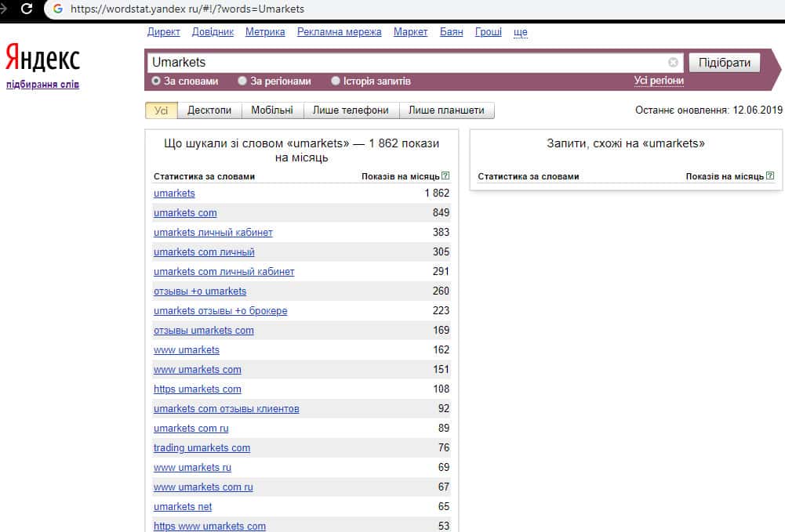Click the 'trading umarkets com' keyword link
This screenshot has width=785, height=532.
click(202, 448)
